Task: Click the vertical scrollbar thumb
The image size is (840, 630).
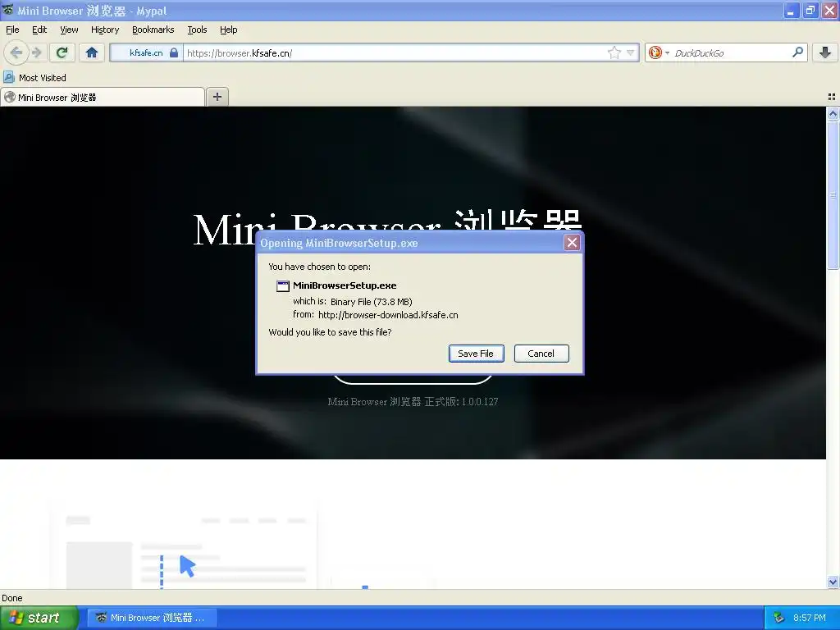Action: tap(833, 195)
